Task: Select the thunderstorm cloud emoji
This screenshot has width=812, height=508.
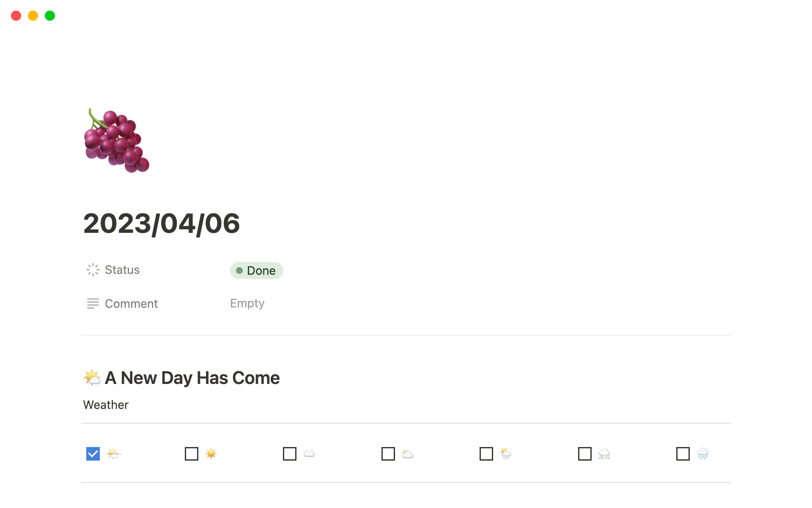Action: pos(604,454)
